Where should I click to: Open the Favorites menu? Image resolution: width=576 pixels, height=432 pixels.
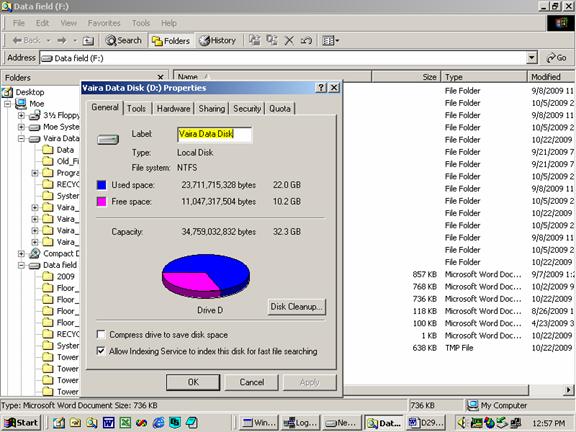pos(104,23)
